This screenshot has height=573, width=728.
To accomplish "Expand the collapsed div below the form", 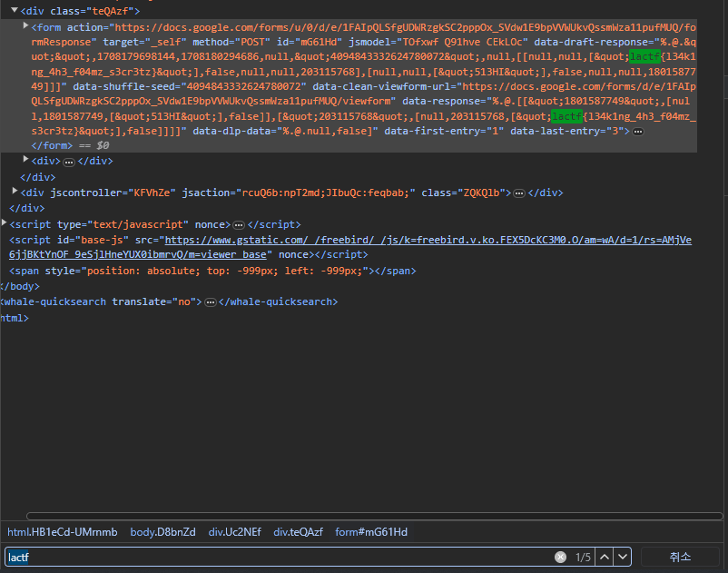I will [26, 159].
